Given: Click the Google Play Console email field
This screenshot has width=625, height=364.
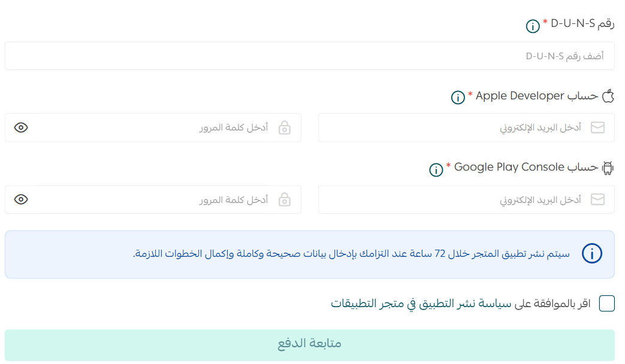Looking at the screenshot, I should [x=455, y=199].
